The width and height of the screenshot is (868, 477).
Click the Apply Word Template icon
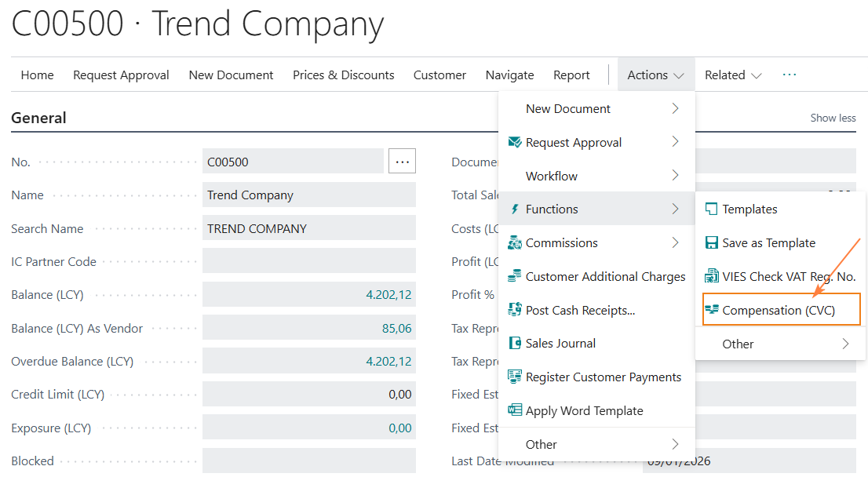click(x=515, y=410)
